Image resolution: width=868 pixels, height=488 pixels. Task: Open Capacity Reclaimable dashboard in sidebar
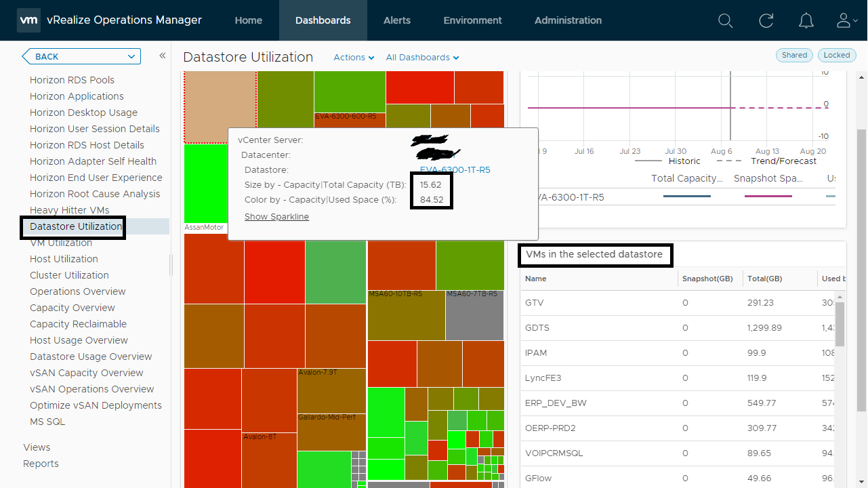click(x=78, y=324)
